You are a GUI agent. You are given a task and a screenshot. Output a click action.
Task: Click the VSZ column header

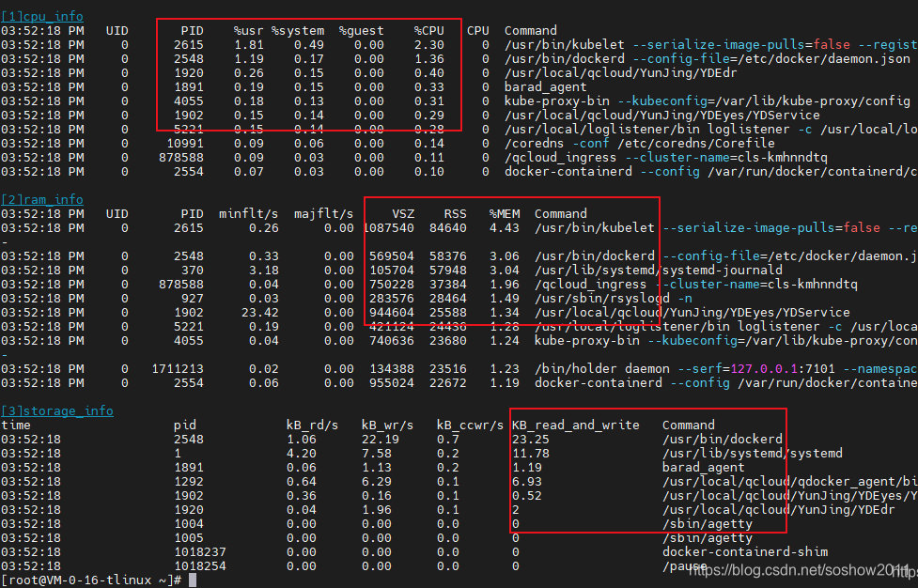403,213
